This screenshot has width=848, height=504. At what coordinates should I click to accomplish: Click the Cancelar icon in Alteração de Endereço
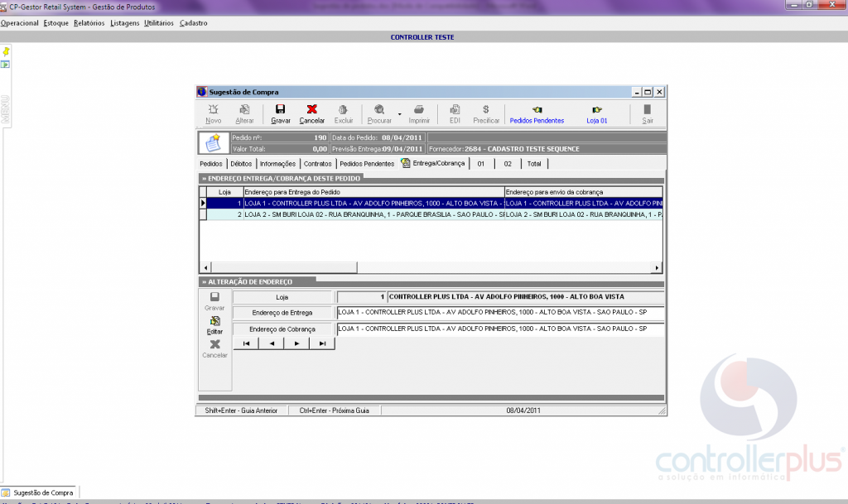(x=214, y=344)
